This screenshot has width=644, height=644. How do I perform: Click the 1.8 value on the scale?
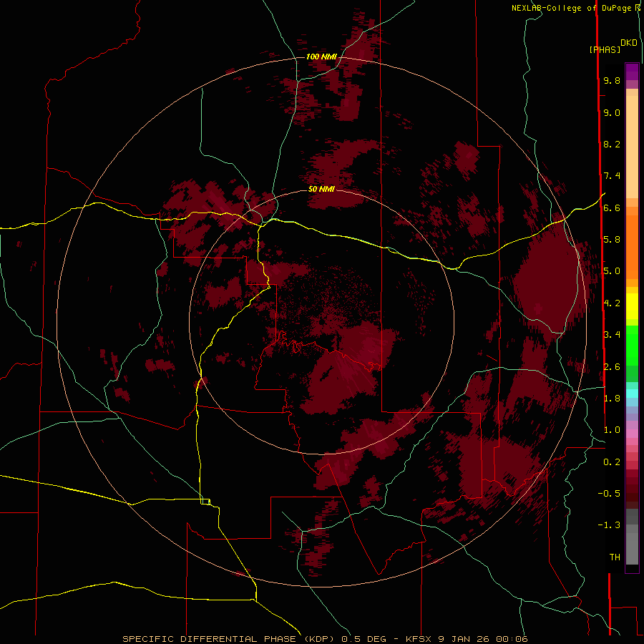coord(612,399)
